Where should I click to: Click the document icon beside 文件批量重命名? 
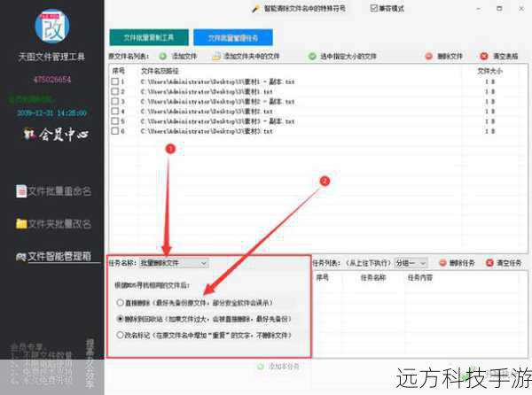(21, 191)
